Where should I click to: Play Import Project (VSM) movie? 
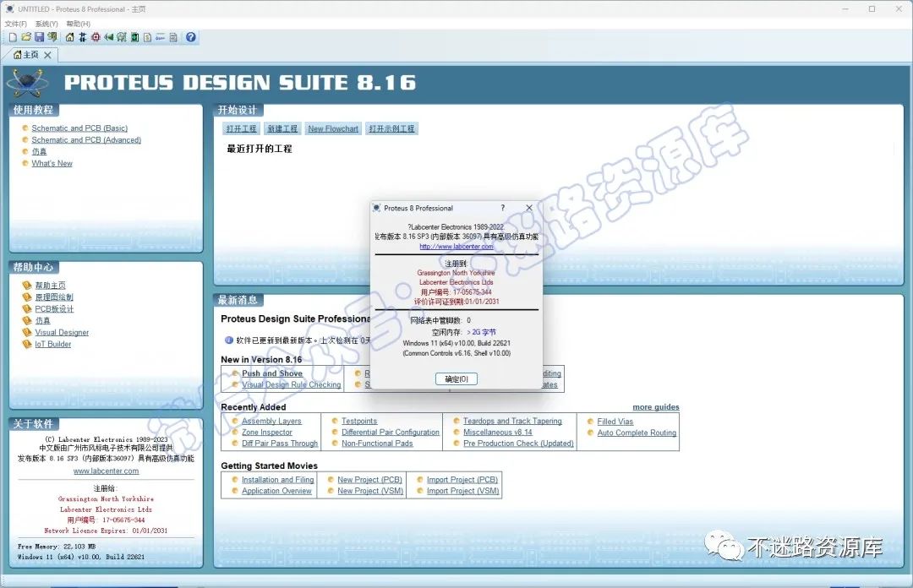[463, 491]
